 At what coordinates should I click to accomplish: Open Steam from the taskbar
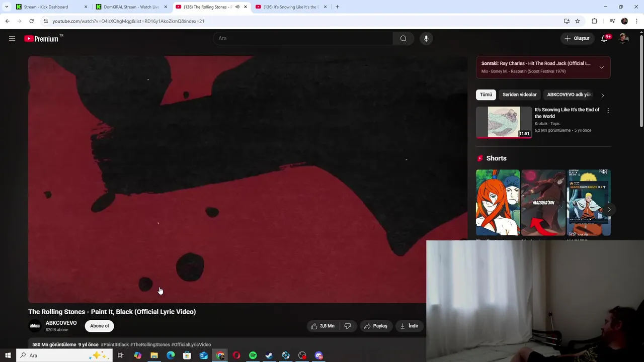click(x=269, y=355)
